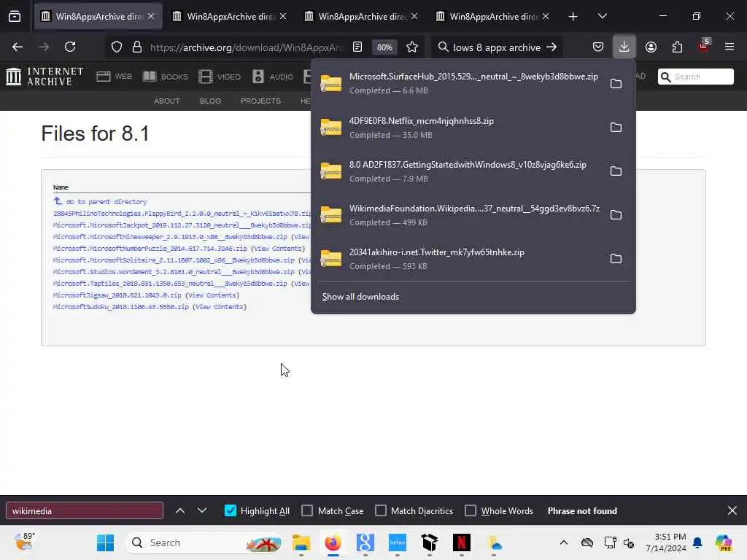Open MicrosoftJackpot zip file link
This screenshot has width=747, height=560.
(182, 225)
